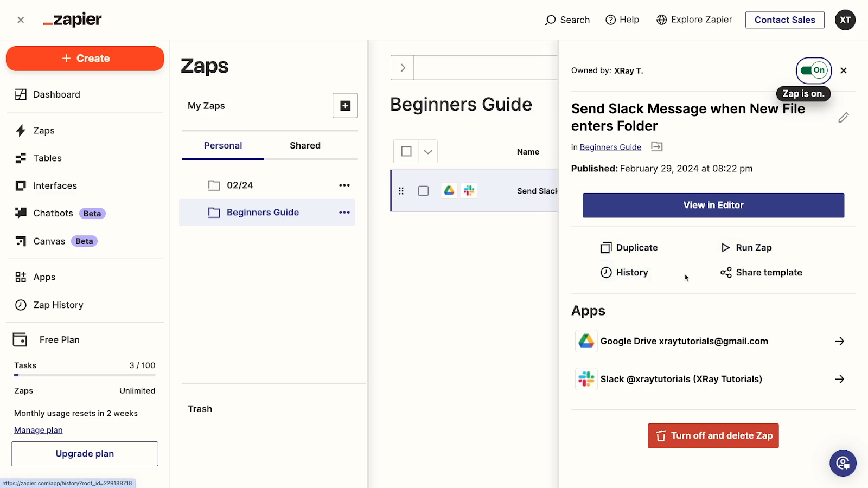The height and width of the screenshot is (488, 868).
Task: Open the Zap's History in the details panel
Action: (624, 273)
